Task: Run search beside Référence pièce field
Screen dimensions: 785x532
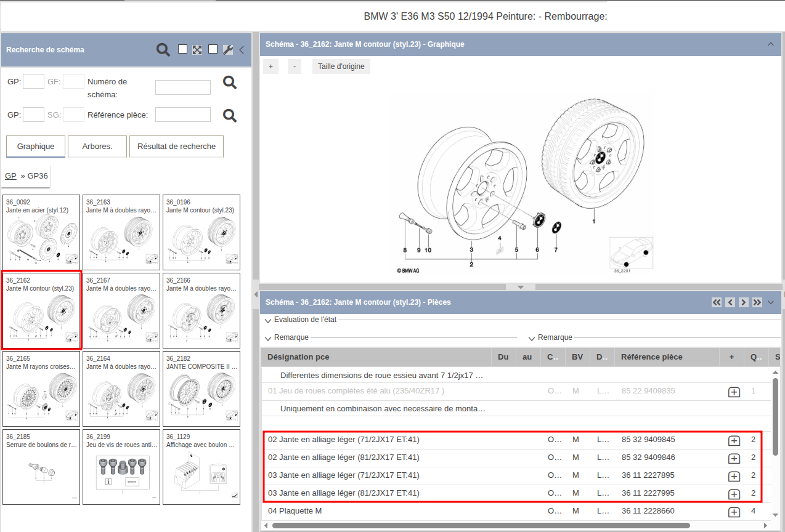Action: tap(230, 115)
